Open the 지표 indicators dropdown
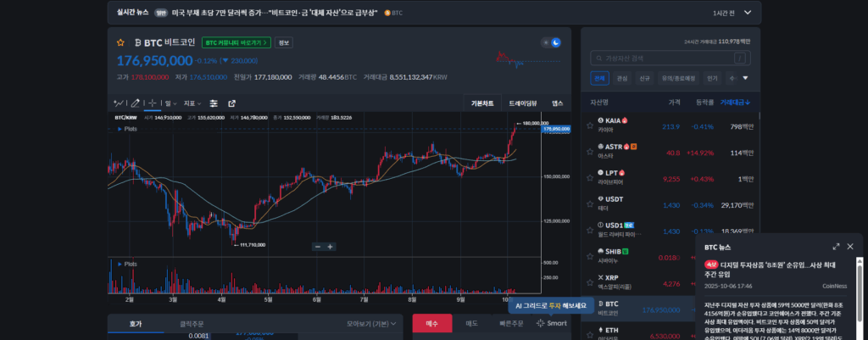 192,103
